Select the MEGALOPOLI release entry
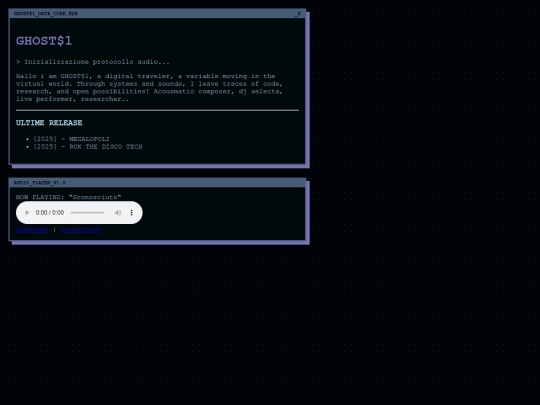Viewport: 540px width, 405px height. point(71,139)
